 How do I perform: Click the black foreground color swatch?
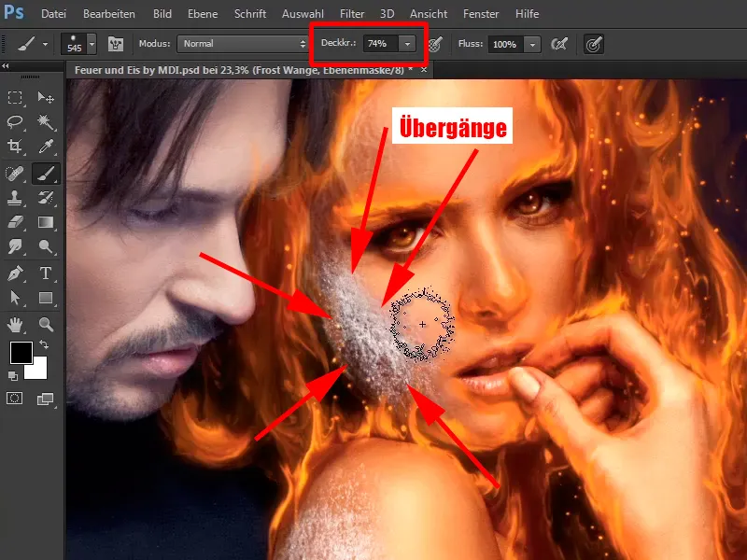click(21, 354)
